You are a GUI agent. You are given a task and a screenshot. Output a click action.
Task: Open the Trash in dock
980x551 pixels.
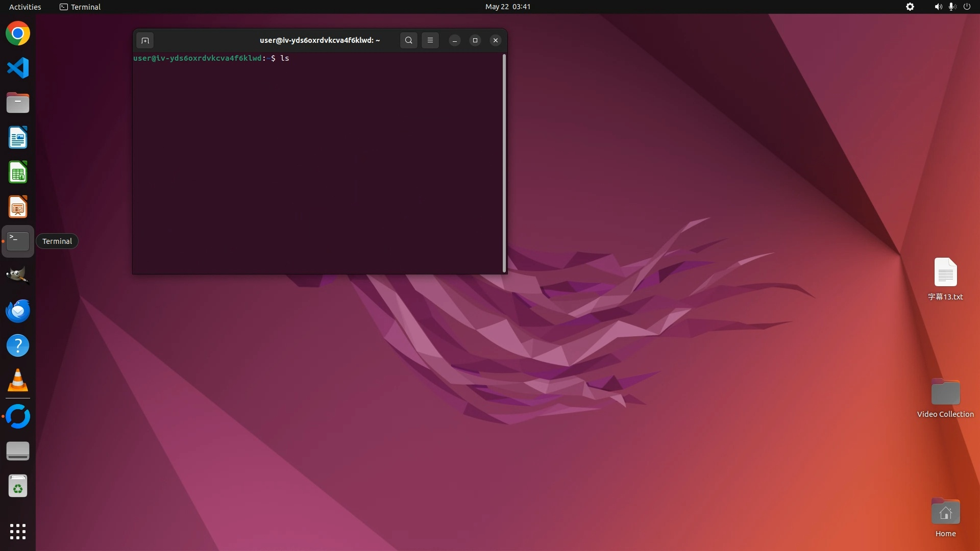[18, 486]
